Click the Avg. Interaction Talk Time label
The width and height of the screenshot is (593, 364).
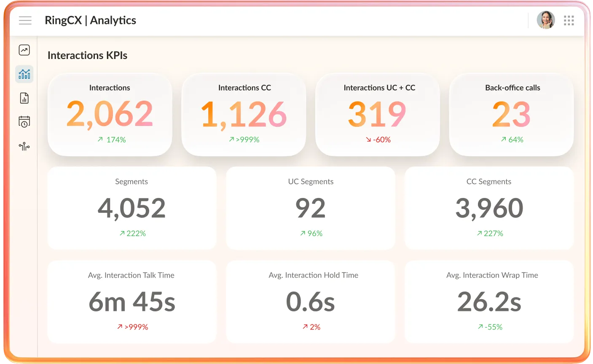coord(131,275)
